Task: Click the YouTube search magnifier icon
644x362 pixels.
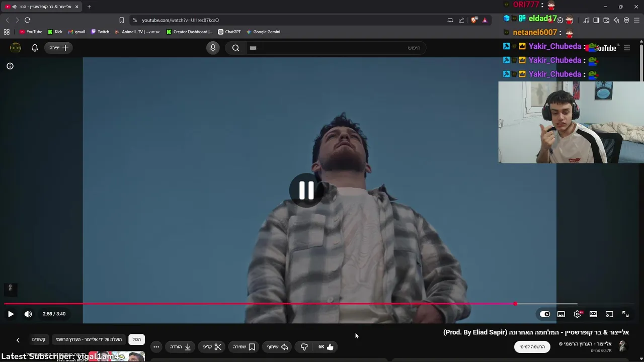Action: [x=235, y=48]
